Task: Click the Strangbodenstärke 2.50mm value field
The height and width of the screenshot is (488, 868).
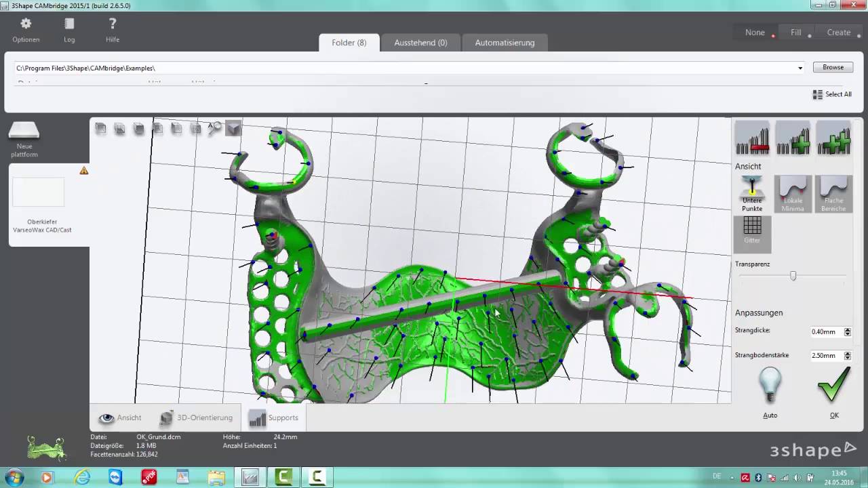Action: 827,356
